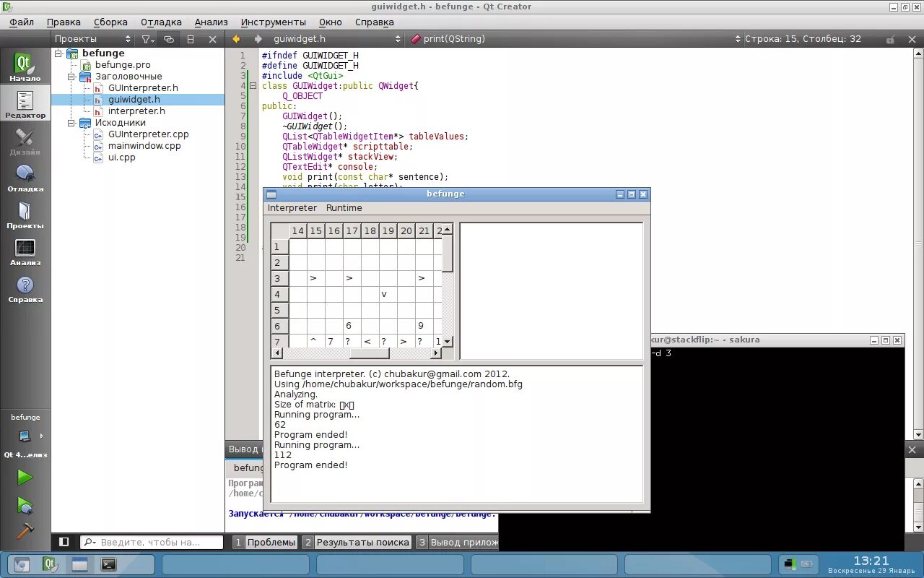This screenshot has height=578, width=924.
Task: Click the Qt Creator taskbar launcher icon
Action: click(50, 564)
